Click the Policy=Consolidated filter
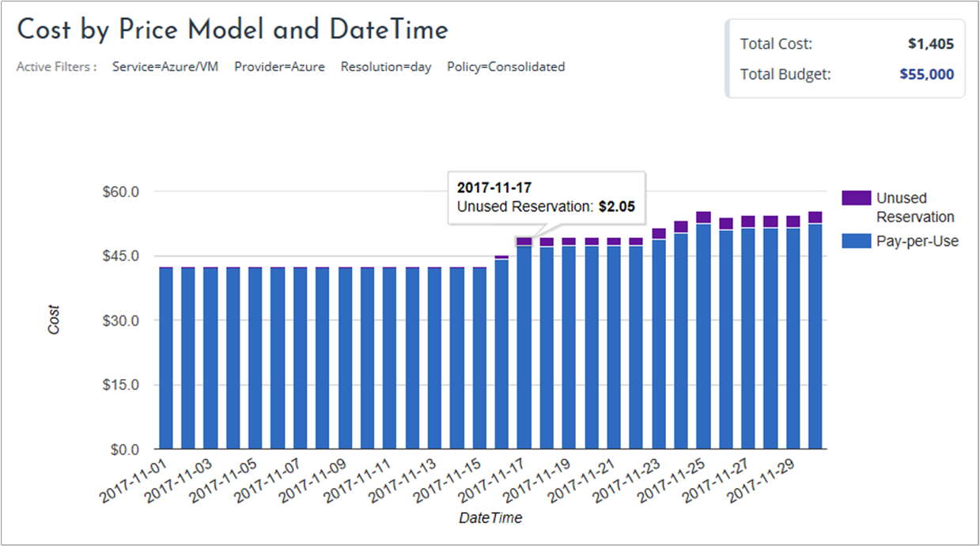This screenshot has height=546, width=980. [x=506, y=67]
